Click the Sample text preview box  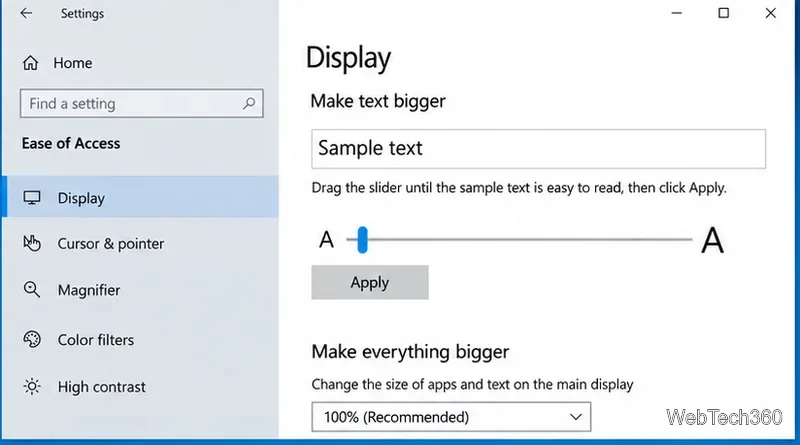point(538,149)
